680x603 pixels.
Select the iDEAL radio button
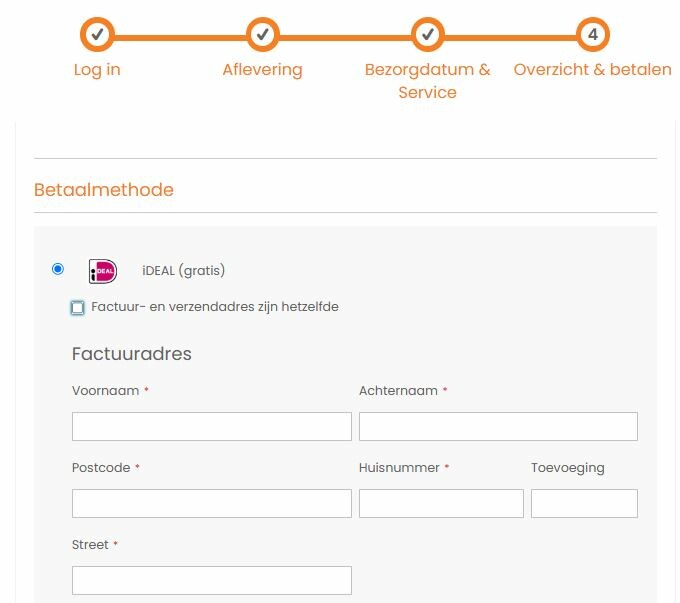58,269
